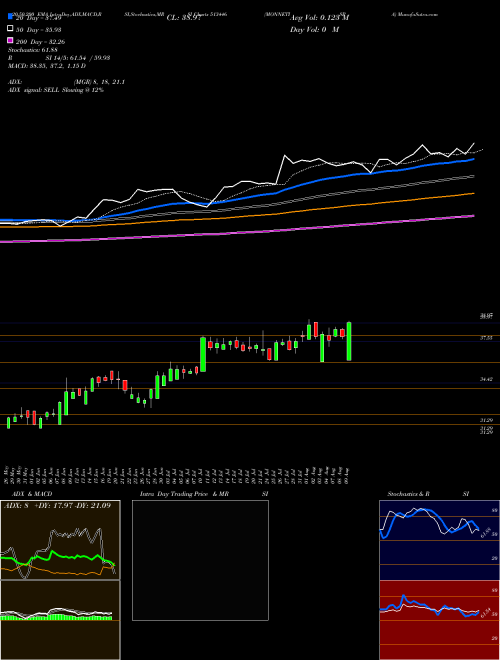Viewport: 500px width, 660px height.
Task: Click the white 50 Day legend swatch
Action: coord(10,29)
